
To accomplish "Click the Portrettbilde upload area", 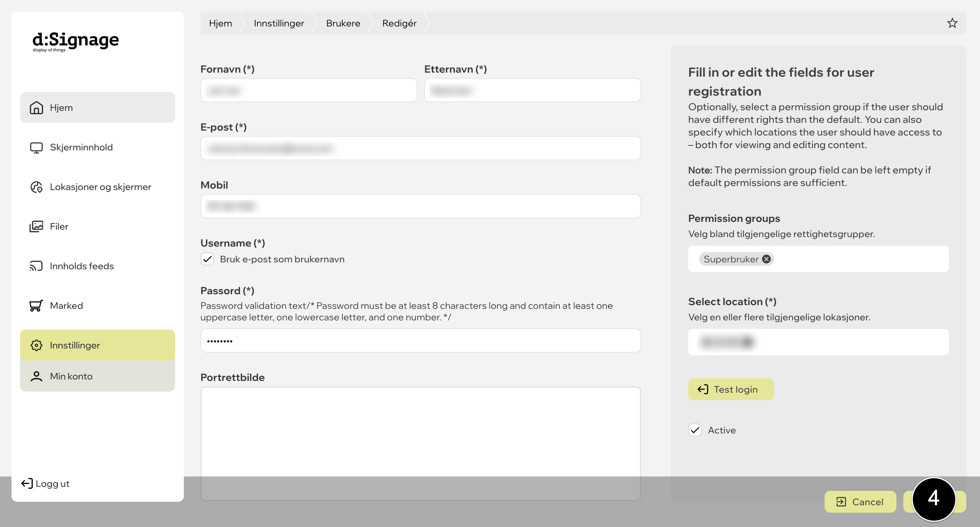I will [x=420, y=443].
